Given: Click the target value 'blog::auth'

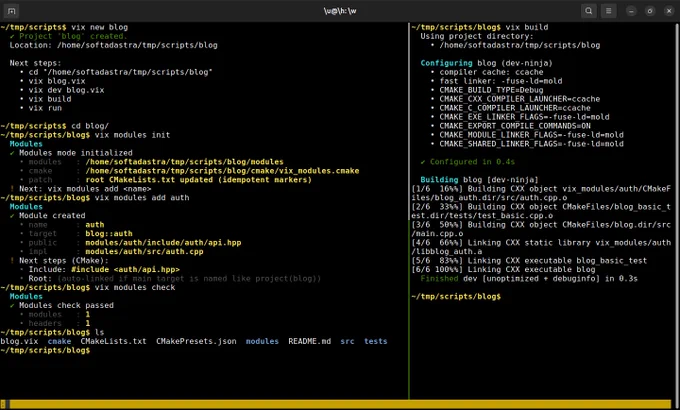Looking at the screenshot, I should (x=109, y=233).
